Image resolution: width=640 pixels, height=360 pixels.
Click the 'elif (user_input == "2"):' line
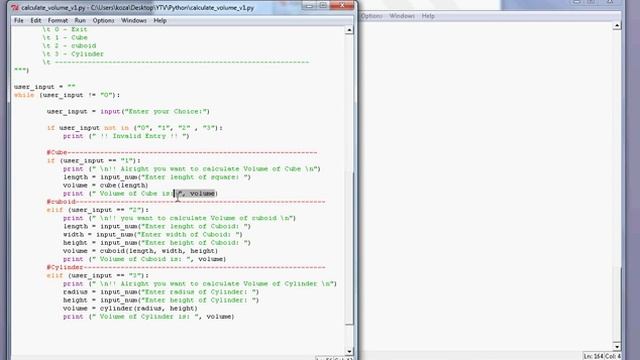[x=98, y=210]
